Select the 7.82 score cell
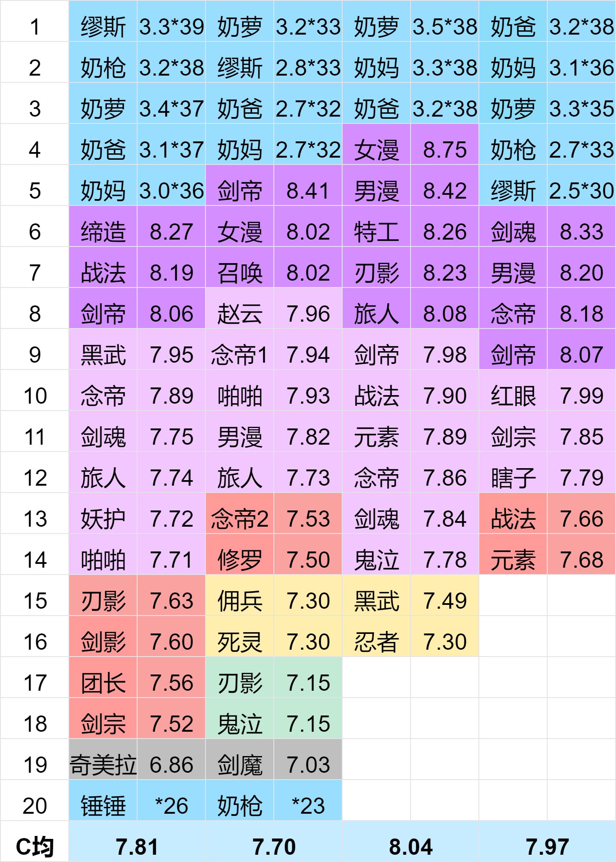This screenshot has width=616, height=862. (308, 431)
